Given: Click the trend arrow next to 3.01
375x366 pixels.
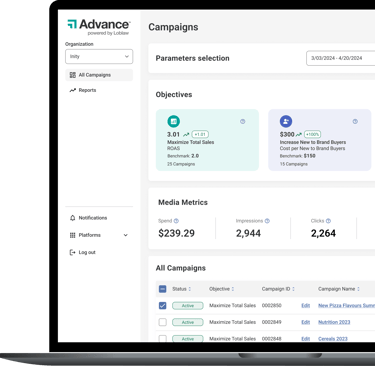Looking at the screenshot, I should 186,134.
